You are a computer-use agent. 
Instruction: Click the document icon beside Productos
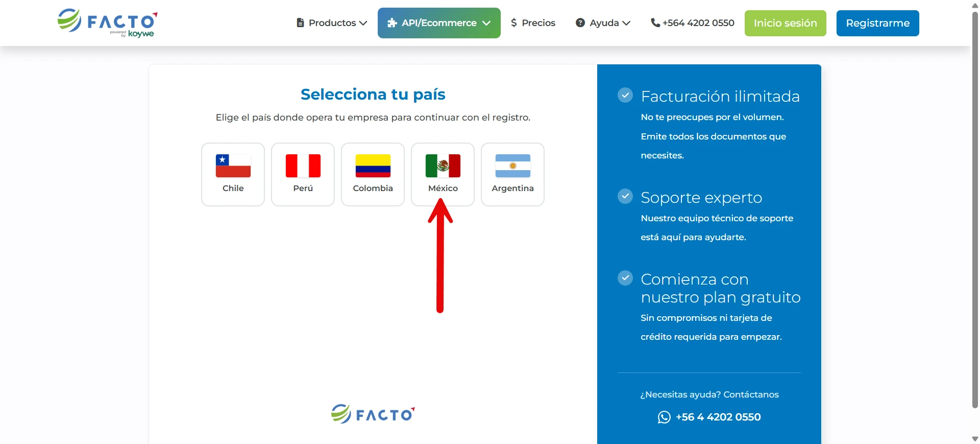pyautogui.click(x=300, y=23)
